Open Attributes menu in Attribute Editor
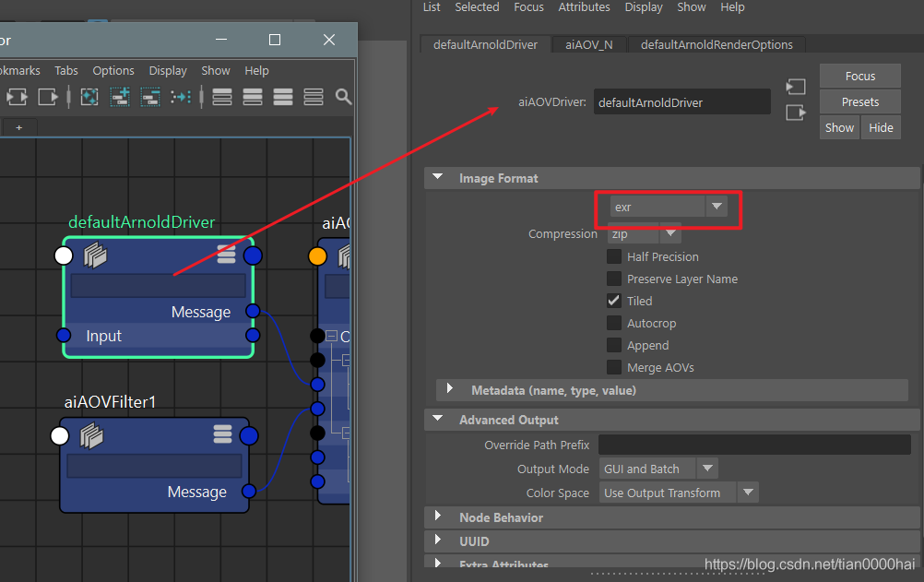This screenshot has height=582, width=924. (584, 7)
